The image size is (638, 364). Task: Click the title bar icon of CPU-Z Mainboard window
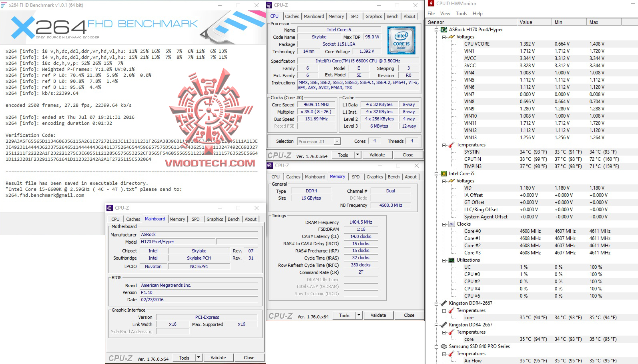(x=110, y=208)
